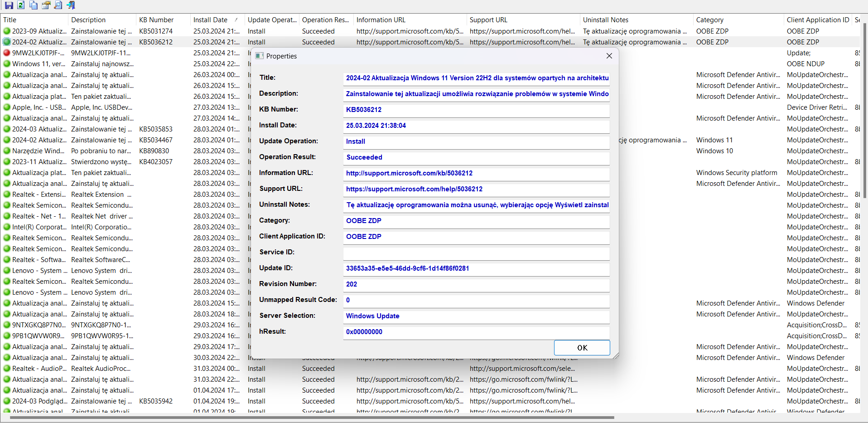The image size is (868, 423).
Task: Click the hResult field showing 0x00000000
Action: [477, 332]
